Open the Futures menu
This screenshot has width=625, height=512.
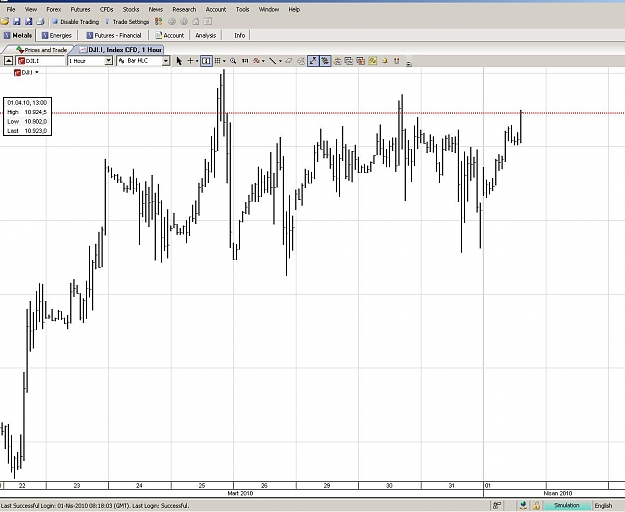point(80,9)
